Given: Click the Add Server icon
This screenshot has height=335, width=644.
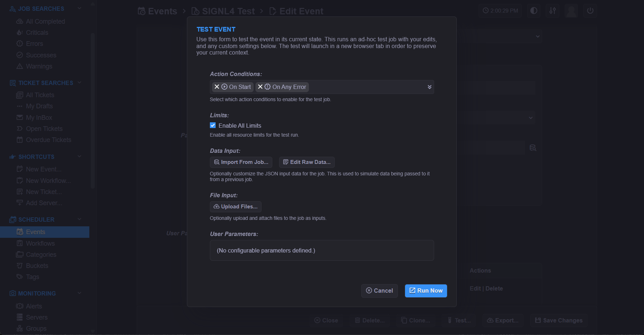Looking at the screenshot, I should coord(20,203).
